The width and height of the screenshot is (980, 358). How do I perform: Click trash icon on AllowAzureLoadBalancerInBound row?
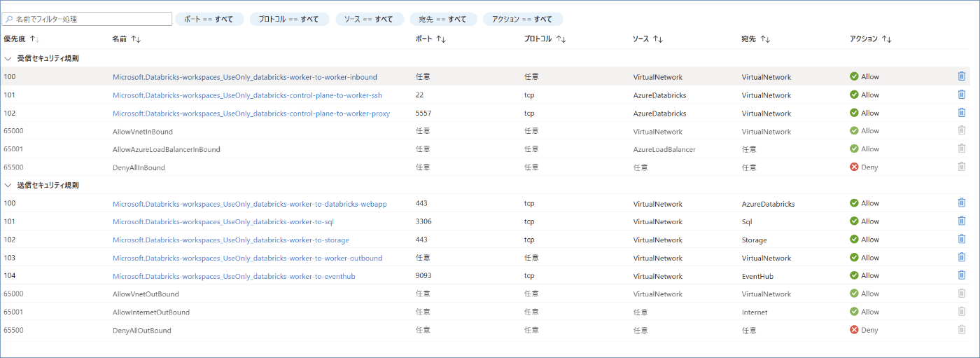coord(962,149)
